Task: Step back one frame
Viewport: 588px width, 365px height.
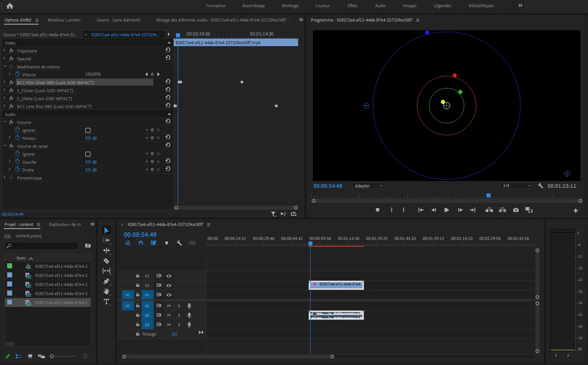Action: click(434, 210)
